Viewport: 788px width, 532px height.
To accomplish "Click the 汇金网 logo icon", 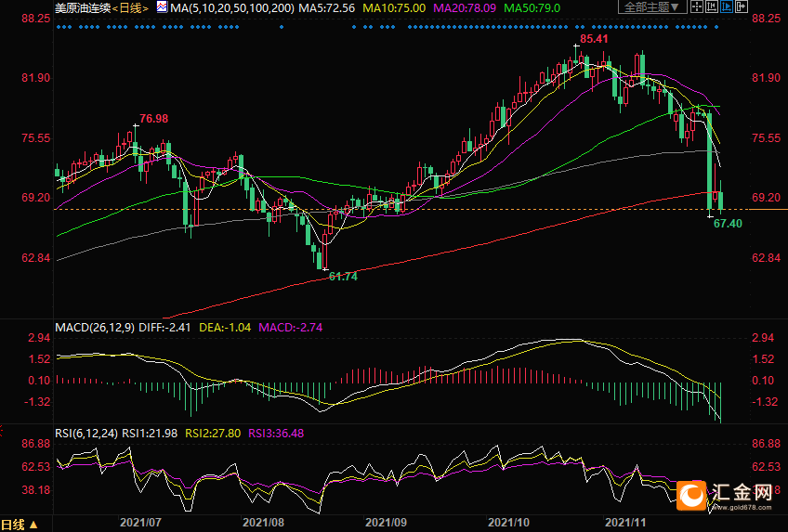I will pyautogui.click(x=691, y=496).
